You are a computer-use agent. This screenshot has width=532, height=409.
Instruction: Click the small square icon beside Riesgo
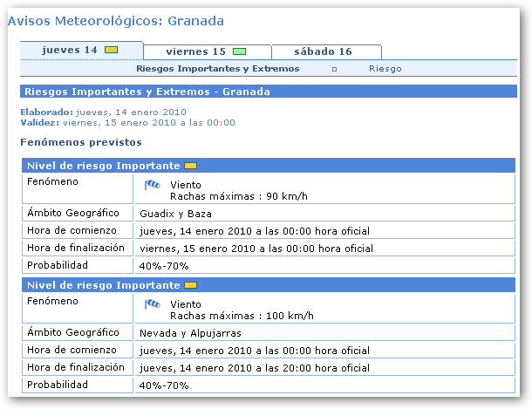(335, 69)
